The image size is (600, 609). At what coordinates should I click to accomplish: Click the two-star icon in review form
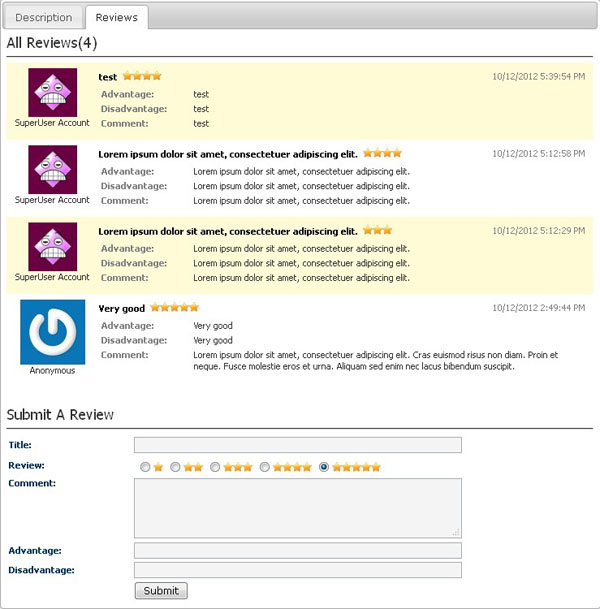click(193, 467)
